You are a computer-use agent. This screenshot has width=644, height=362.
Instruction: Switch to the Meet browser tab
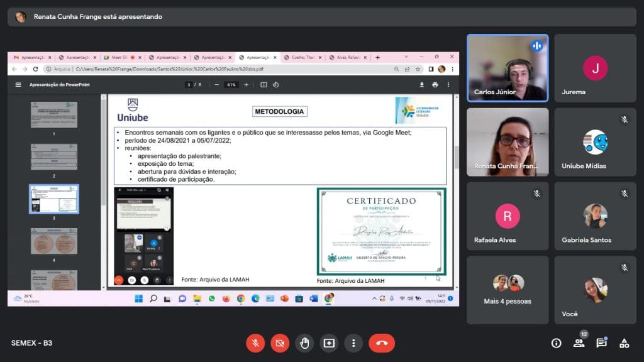[122, 57]
